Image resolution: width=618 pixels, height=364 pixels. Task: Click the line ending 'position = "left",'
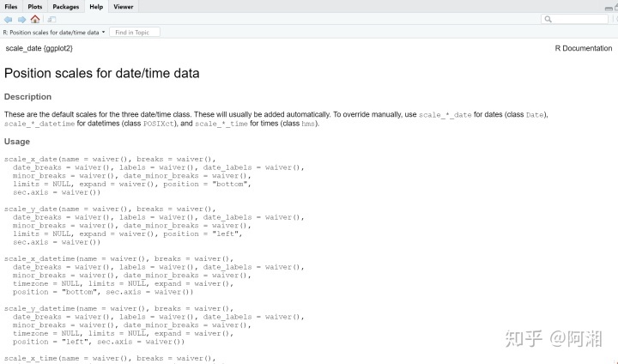pyautogui.click(x=128, y=234)
